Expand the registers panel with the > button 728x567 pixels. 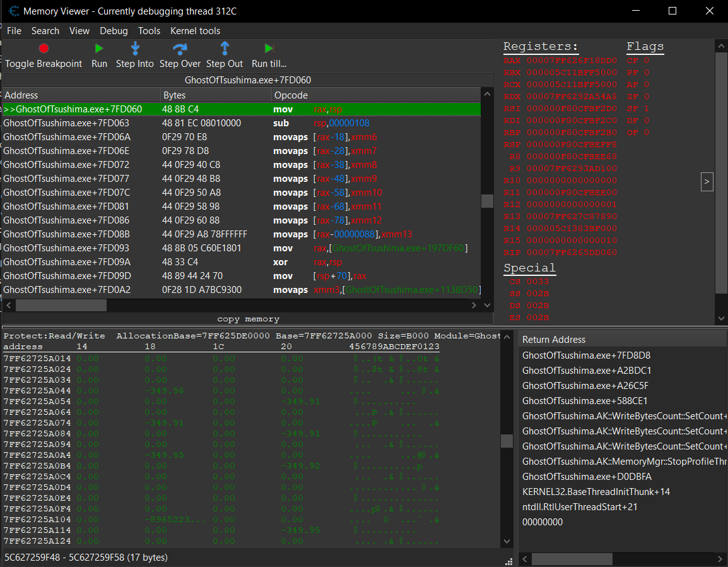[707, 181]
